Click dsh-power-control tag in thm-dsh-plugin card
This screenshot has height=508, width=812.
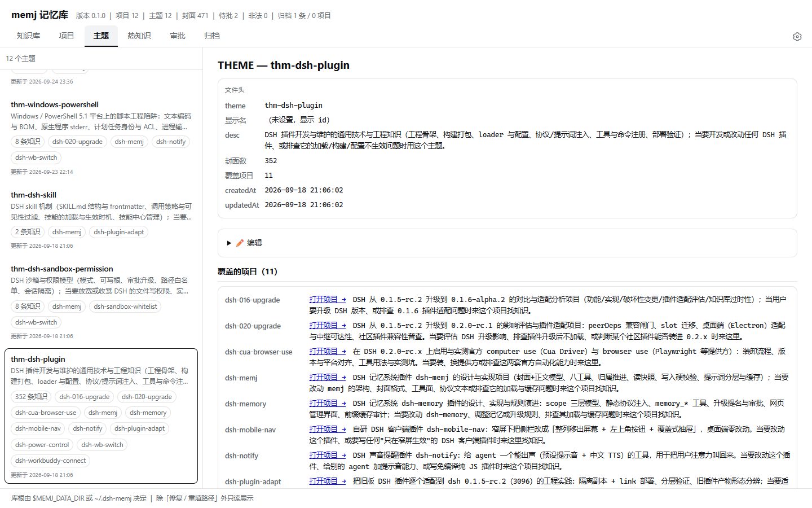click(x=42, y=445)
